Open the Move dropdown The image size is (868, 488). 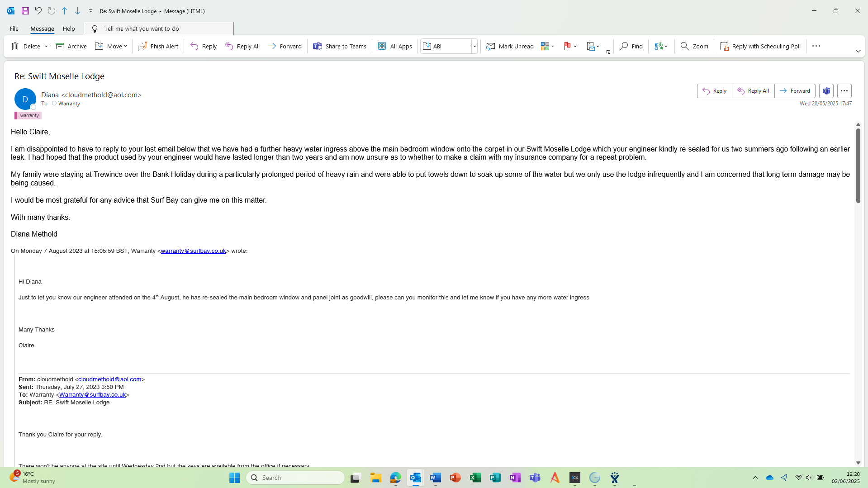point(111,46)
